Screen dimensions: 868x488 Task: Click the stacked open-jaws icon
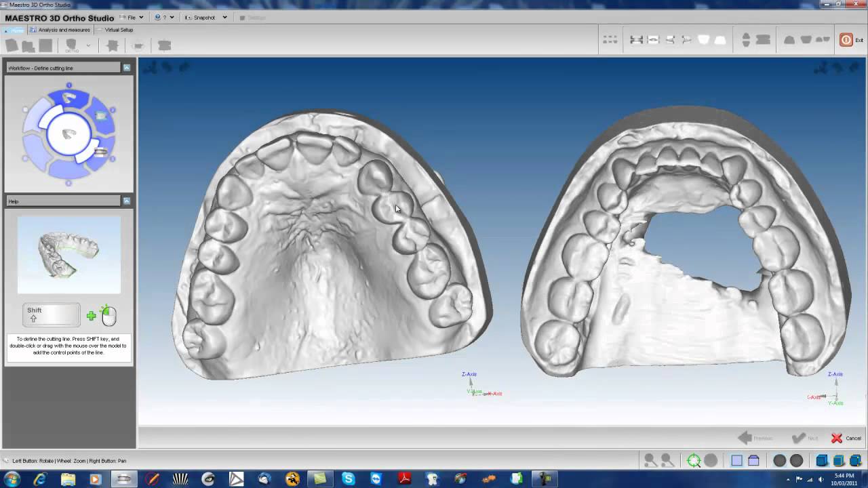point(746,40)
